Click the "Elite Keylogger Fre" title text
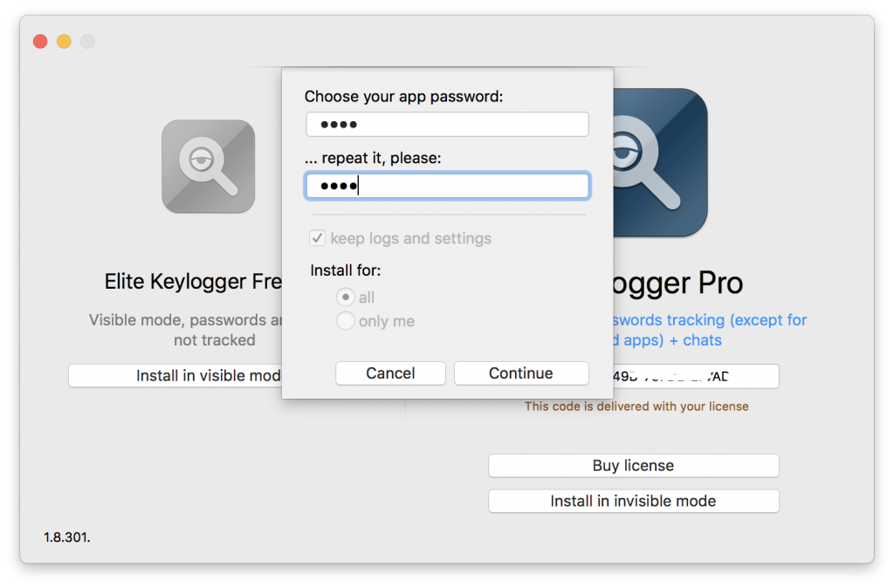 (193, 282)
